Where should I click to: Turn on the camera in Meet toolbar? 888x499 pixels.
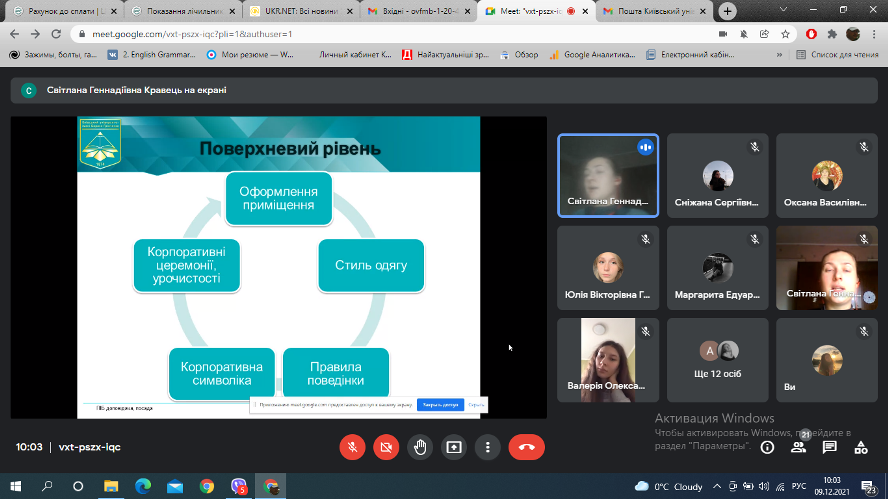pyautogui.click(x=386, y=447)
